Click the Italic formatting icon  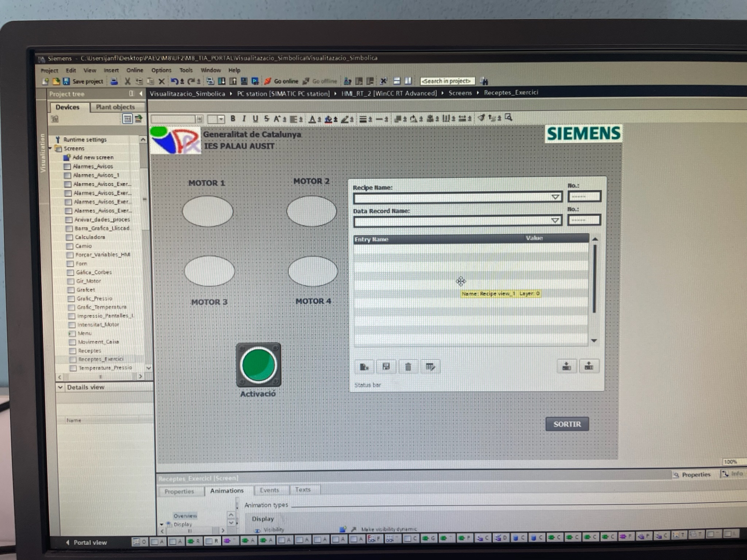coord(244,119)
